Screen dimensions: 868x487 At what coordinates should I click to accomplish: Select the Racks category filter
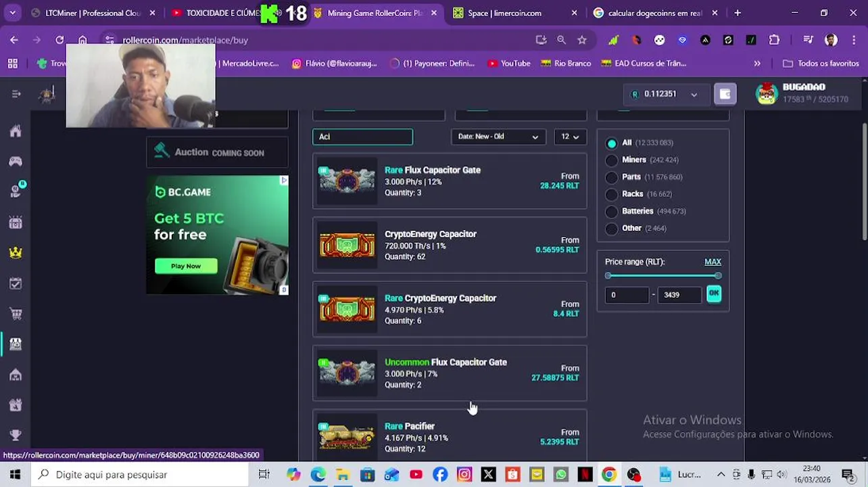pos(612,194)
